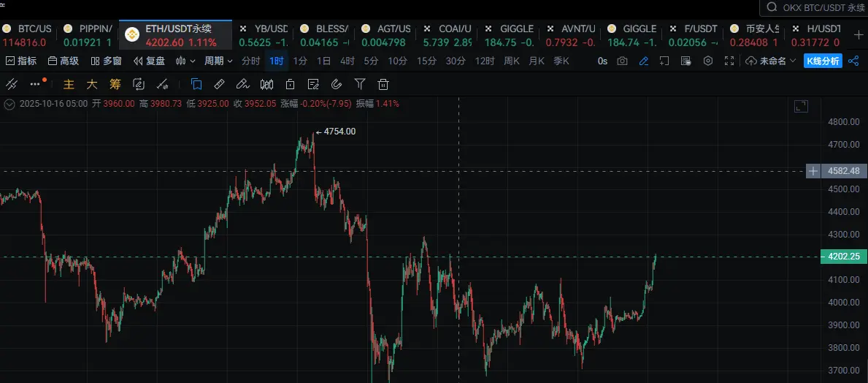Image resolution: width=868 pixels, height=383 pixels.
Task: Select the freehand brush pen tool
Action: [x=242, y=84]
